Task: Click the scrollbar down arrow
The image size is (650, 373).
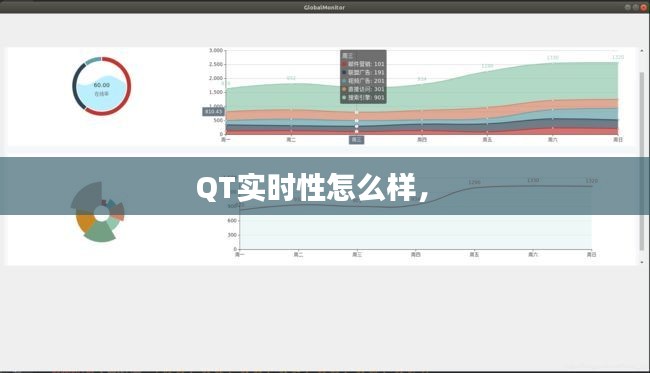Action: (642, 262)
